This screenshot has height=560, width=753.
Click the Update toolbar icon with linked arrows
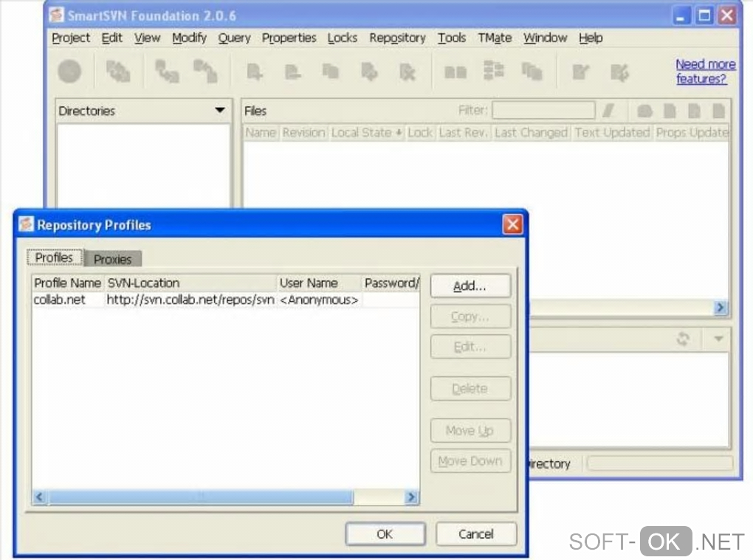[x=167, y=72]
